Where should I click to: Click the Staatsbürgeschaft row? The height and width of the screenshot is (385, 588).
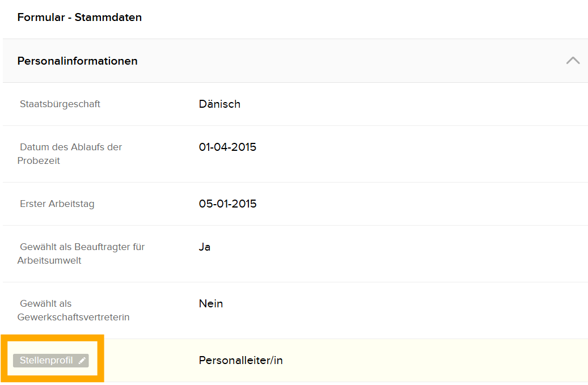[284, 104]
